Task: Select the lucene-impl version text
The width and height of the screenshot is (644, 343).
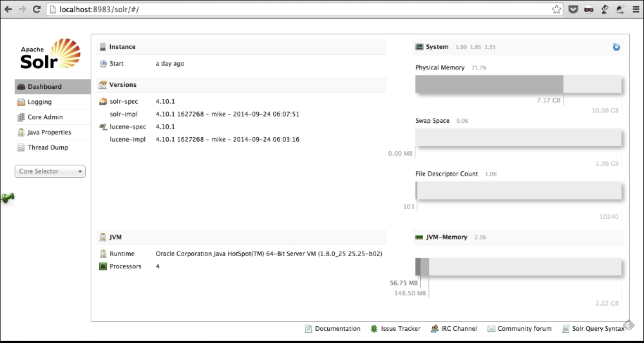Action: coord(227,140)
